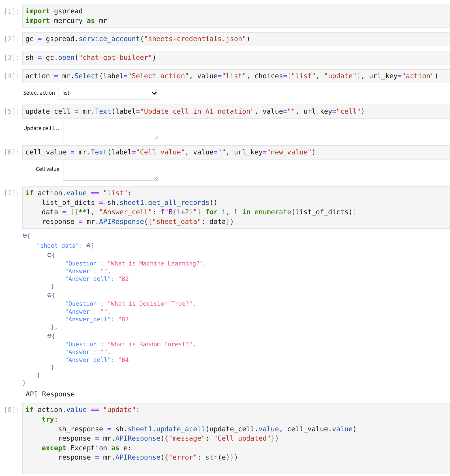
Task: Click the [8]: cell prompt number
Action: coord(12,410)
